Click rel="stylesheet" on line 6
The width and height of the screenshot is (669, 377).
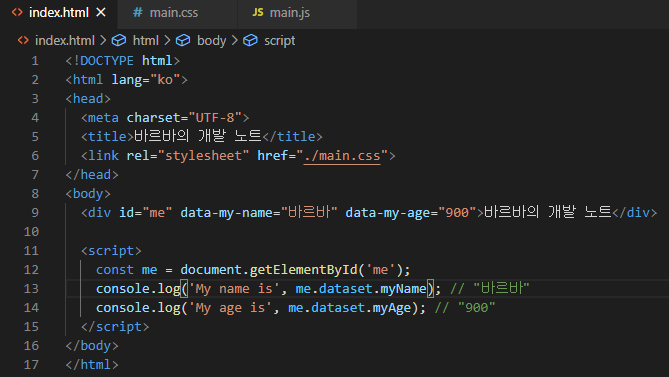tap(188, 156)
